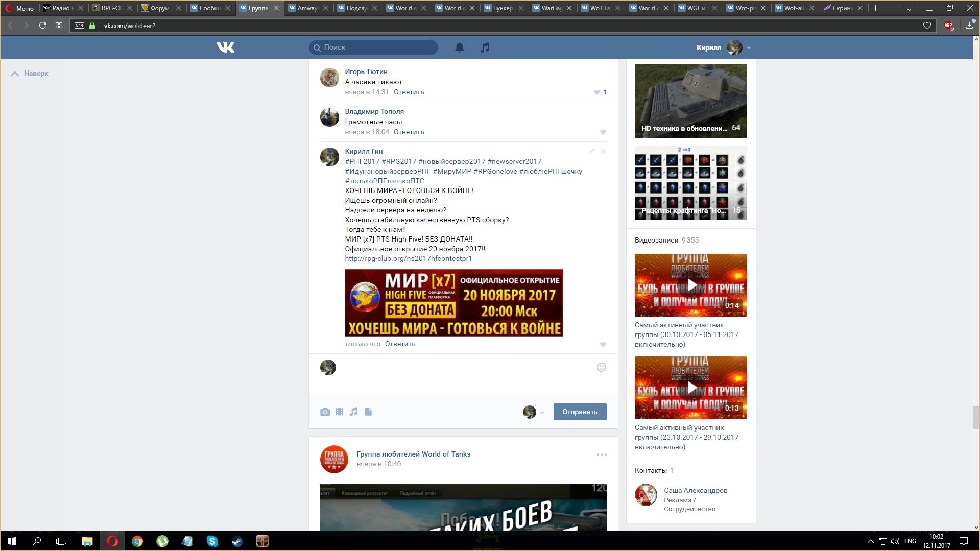980x551 pixels.
Task: Play the 0:13 video
Action: click(x=690, y=388)
